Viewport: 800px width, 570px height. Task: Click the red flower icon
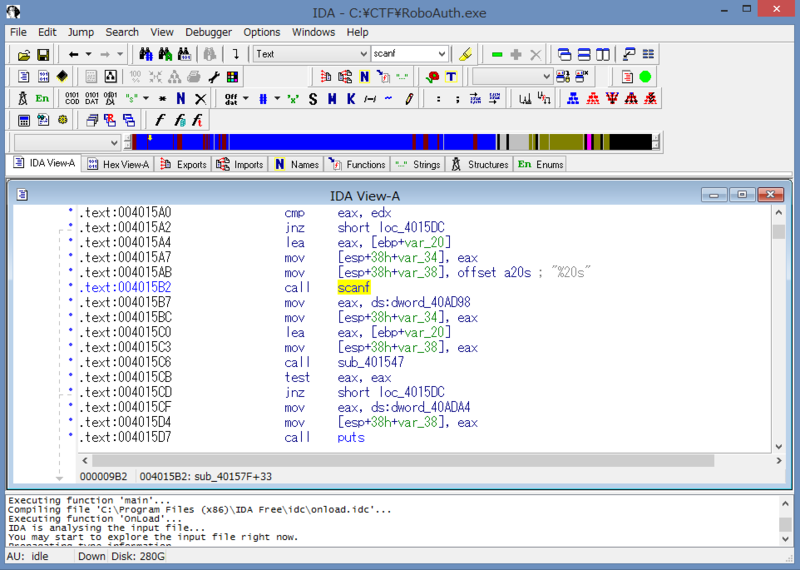433,77
